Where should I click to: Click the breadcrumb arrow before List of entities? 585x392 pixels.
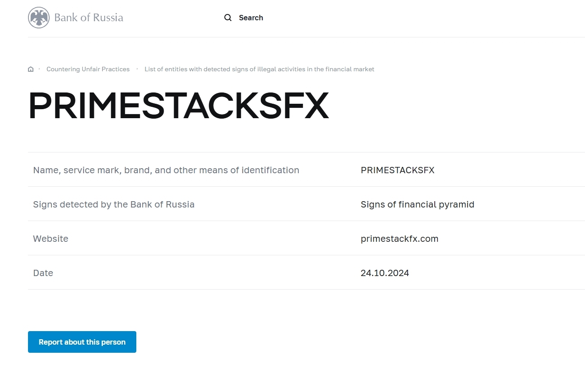coord(137,69)
